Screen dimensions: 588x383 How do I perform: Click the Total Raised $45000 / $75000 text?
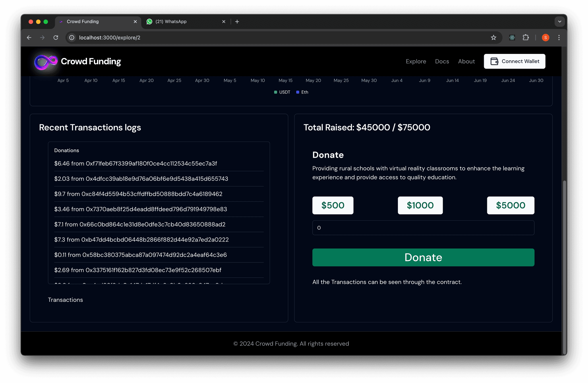click(367, 127)
